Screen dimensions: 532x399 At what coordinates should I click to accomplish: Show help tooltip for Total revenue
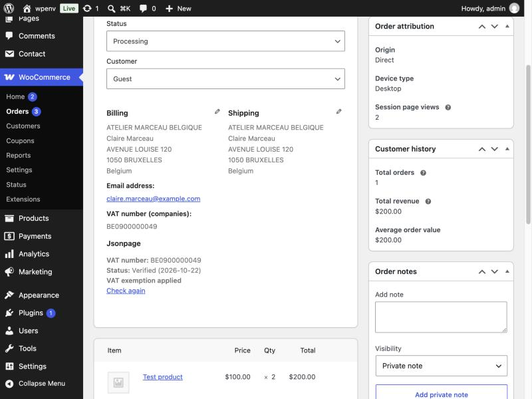pos(428,201)
